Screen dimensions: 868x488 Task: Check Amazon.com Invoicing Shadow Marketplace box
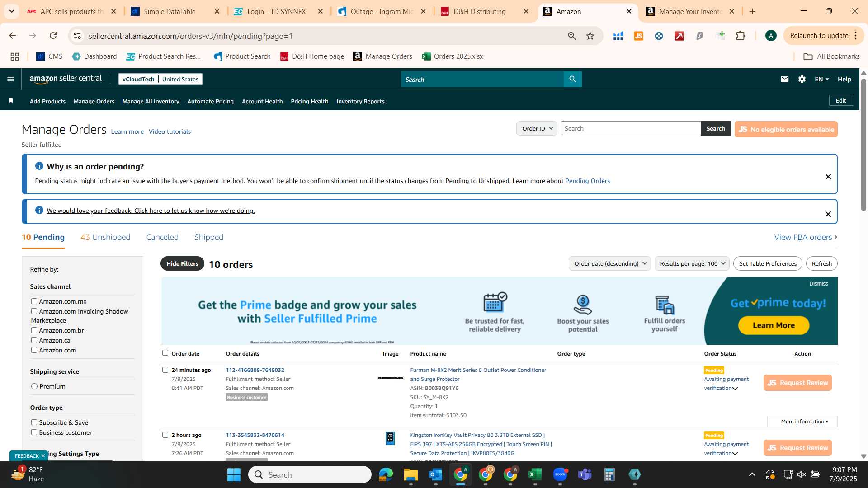(x=34, y=311)
